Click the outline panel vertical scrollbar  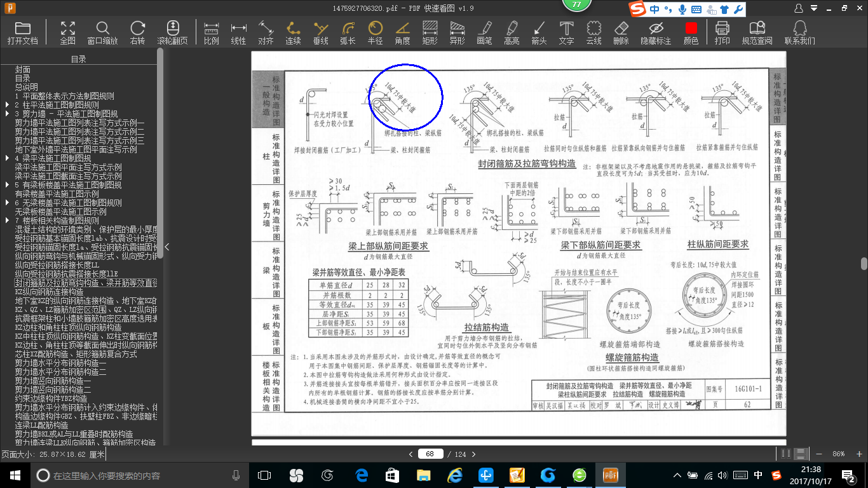click(160, 152)
